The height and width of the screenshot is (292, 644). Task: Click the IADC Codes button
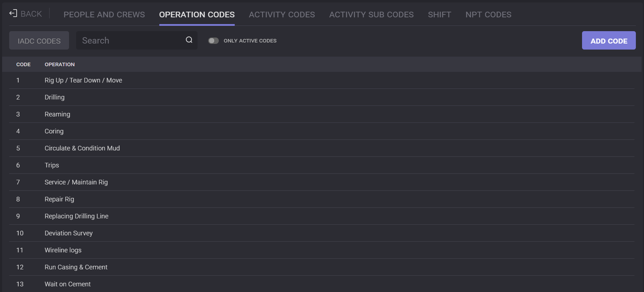click(39, 41)
